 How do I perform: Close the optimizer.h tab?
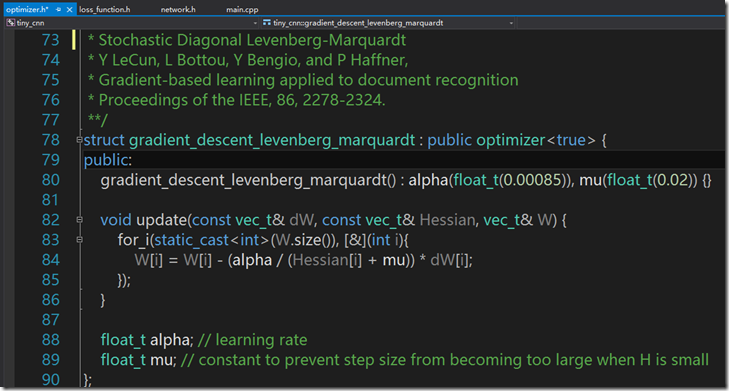tap(69, 9)
